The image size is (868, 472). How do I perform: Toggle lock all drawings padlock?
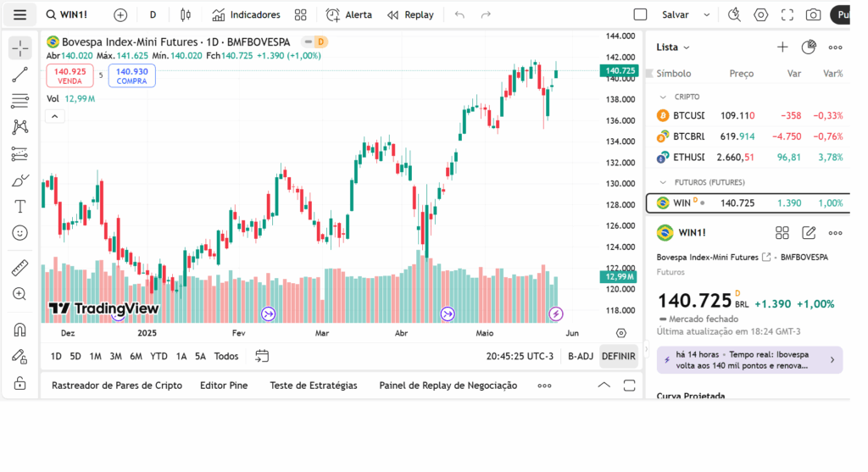click(x=20, y=383)
